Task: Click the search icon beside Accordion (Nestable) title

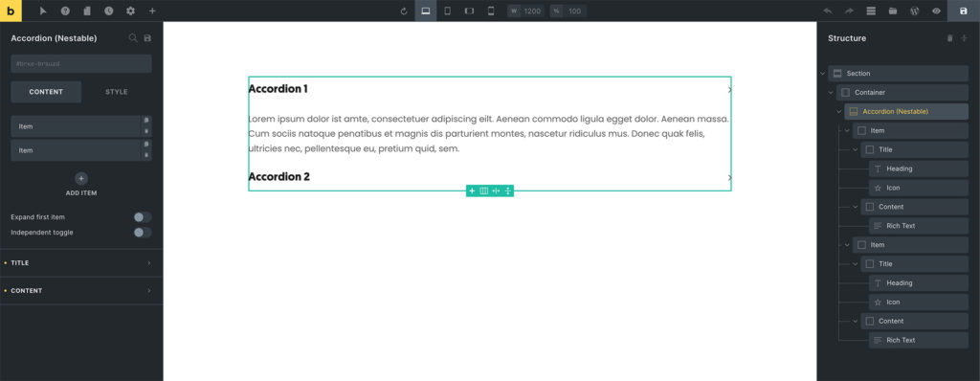Action: tap(132, 38)
